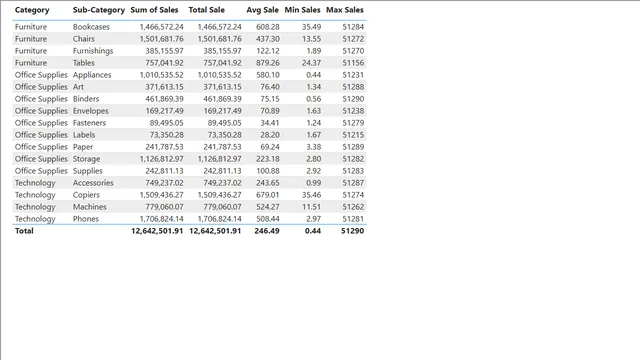Click the Storage sub-category cell

[86, 159]
